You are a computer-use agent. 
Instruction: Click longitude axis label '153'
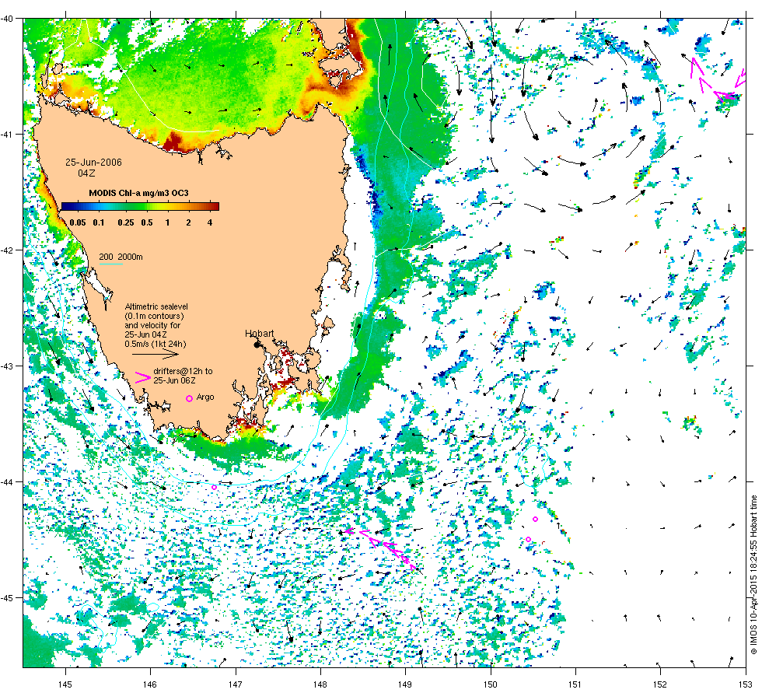745,684
